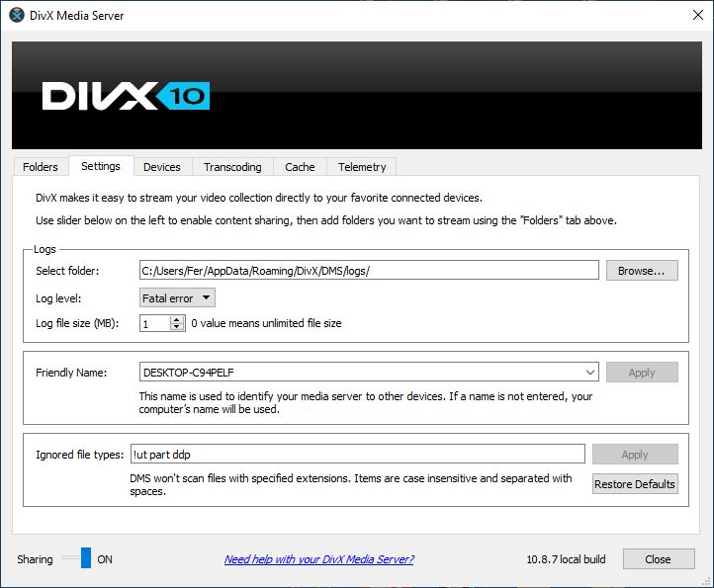
Task: Switch to the Telemetry tab
Action: 362,167
